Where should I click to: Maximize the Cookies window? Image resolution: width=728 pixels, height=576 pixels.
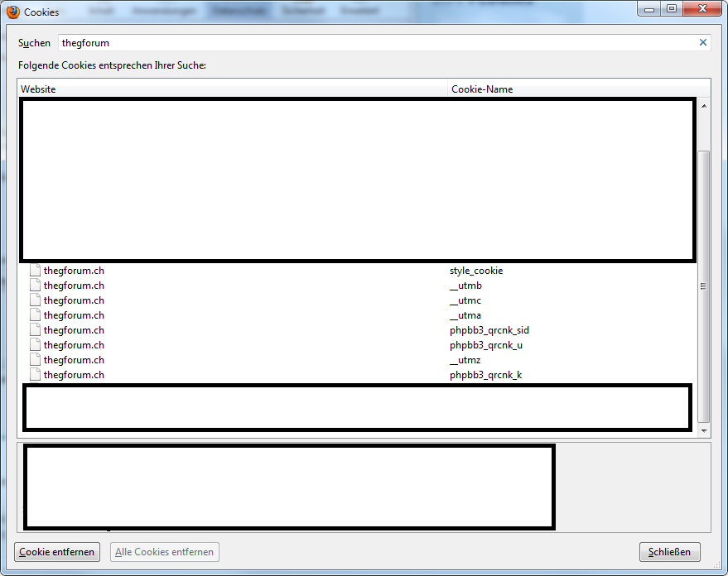pos(672,9)
